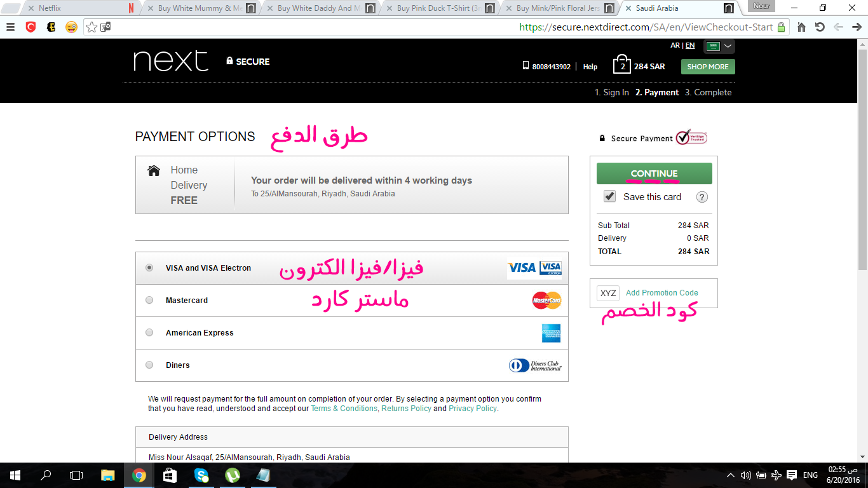Uncheck the Save this card checkbox
Image resolution: width=868 pixels, height=488 pixels.
(609, 196)
